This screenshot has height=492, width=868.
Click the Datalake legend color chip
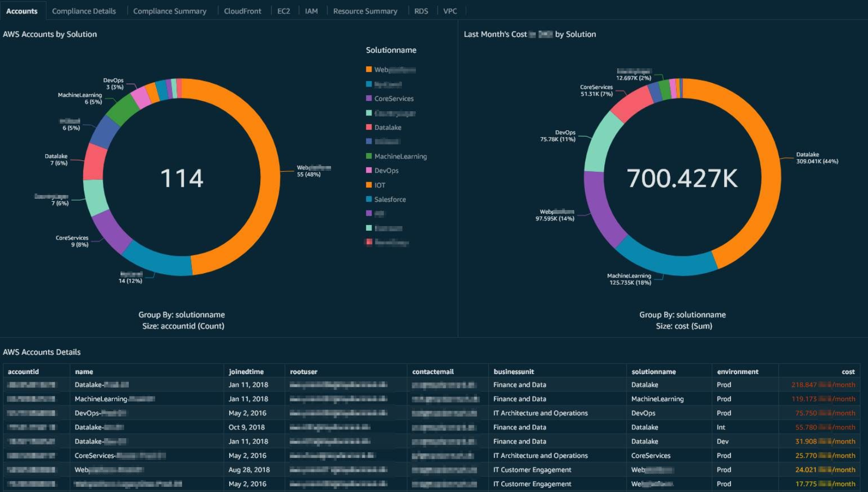(369, 127)
